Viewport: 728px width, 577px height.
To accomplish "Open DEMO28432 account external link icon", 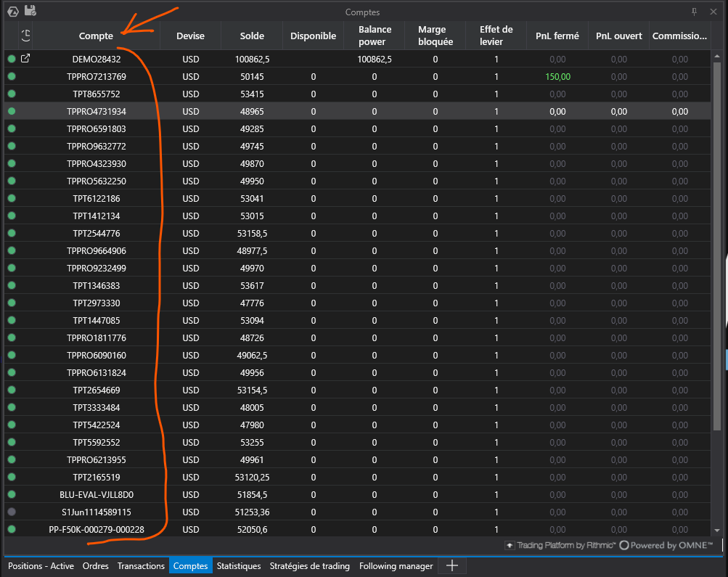I will point(25,59).
